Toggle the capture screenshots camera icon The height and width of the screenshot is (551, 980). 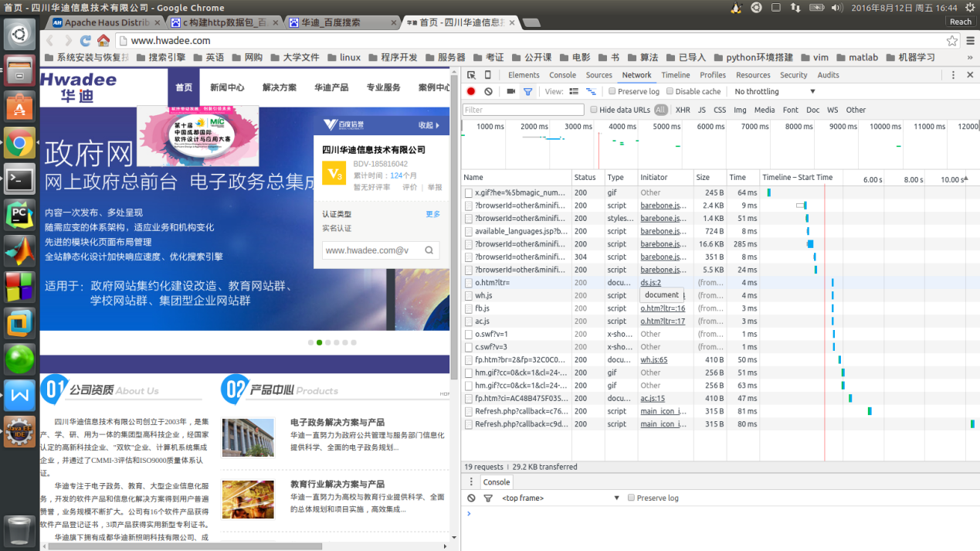click(x=510, y=91)
